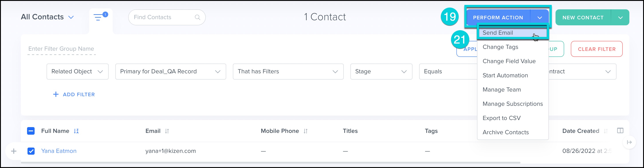Image resolution: width=644 pixels, height=168 pixels.
Task: Open the column settings icon
Action: pyautogui.click(x=620, y=130)
